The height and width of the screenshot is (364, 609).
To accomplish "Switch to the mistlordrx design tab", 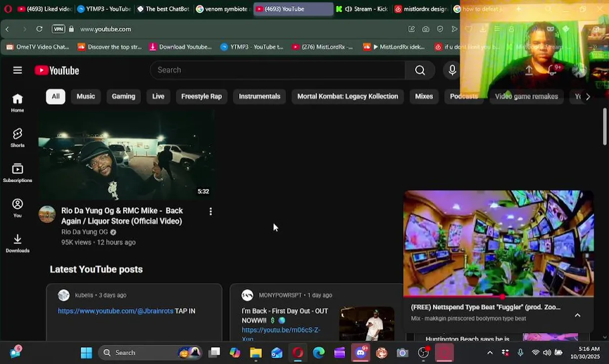I will pos(421,9).
